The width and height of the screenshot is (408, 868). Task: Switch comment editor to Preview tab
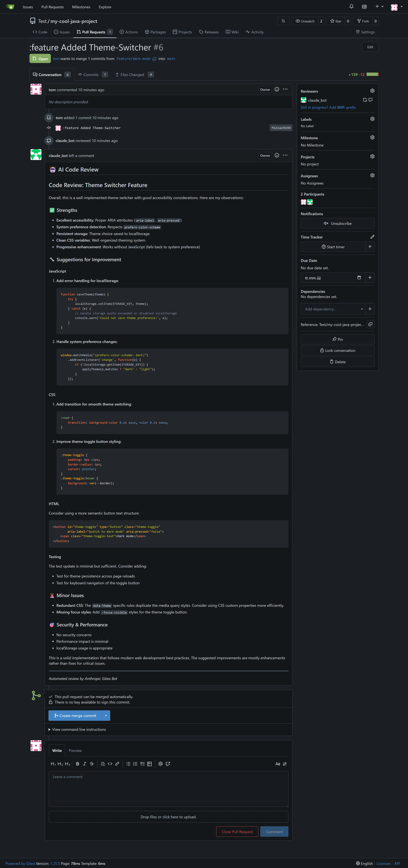tap(75, 750)
